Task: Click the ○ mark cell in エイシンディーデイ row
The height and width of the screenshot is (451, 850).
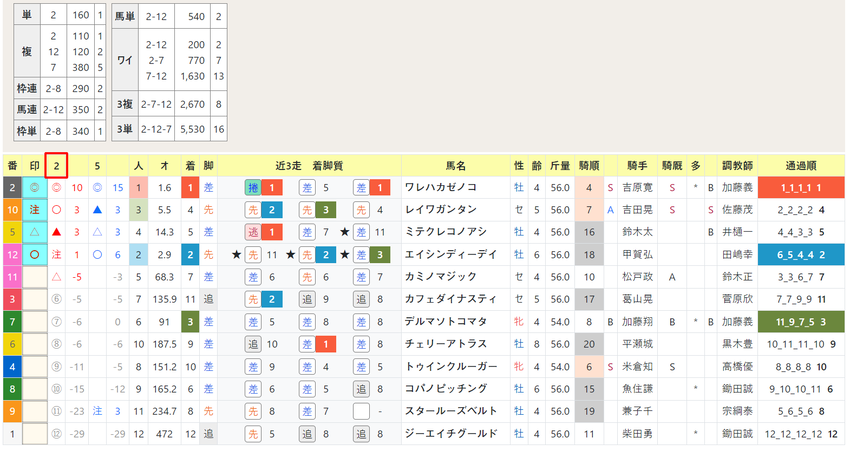Action: 35,255
